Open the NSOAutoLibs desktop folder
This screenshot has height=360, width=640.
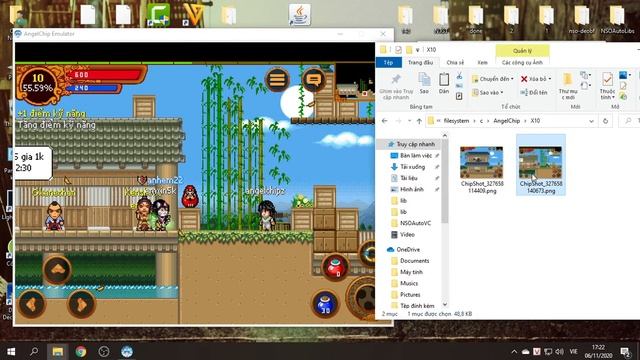point(617,19)
